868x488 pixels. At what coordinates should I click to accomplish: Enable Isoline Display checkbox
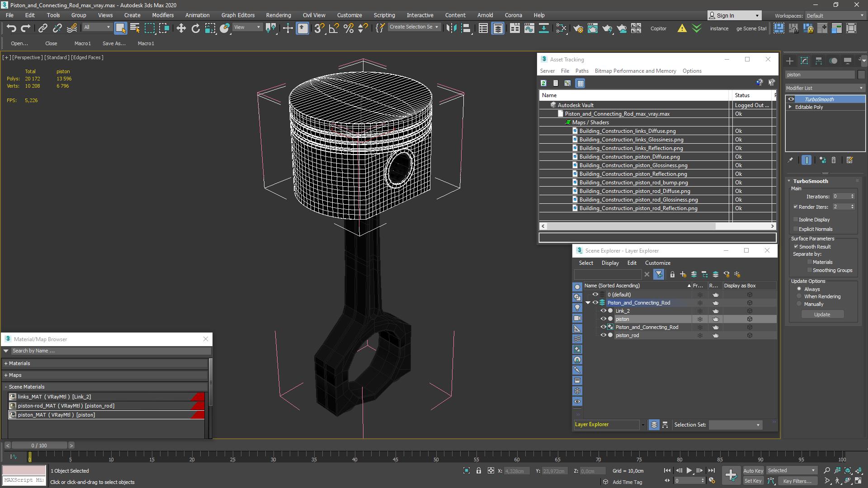point(796,220)
